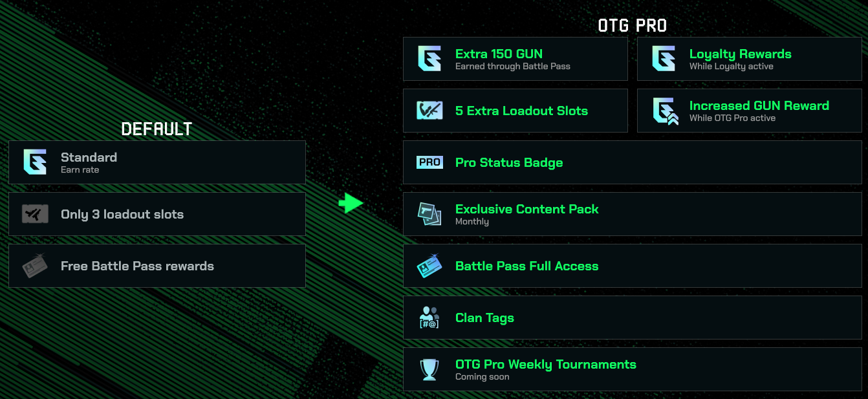Click the weapon icon for 5 Extra Loadout Slots

(x=429, y=111)
